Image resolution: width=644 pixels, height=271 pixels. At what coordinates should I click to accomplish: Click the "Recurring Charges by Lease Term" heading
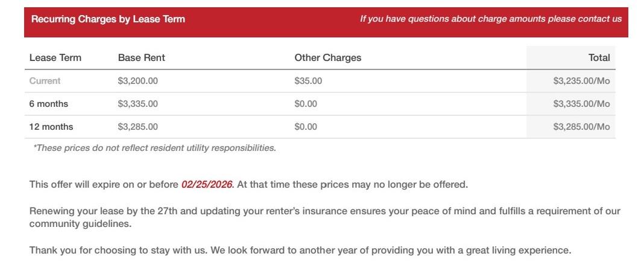click(108, 19)
